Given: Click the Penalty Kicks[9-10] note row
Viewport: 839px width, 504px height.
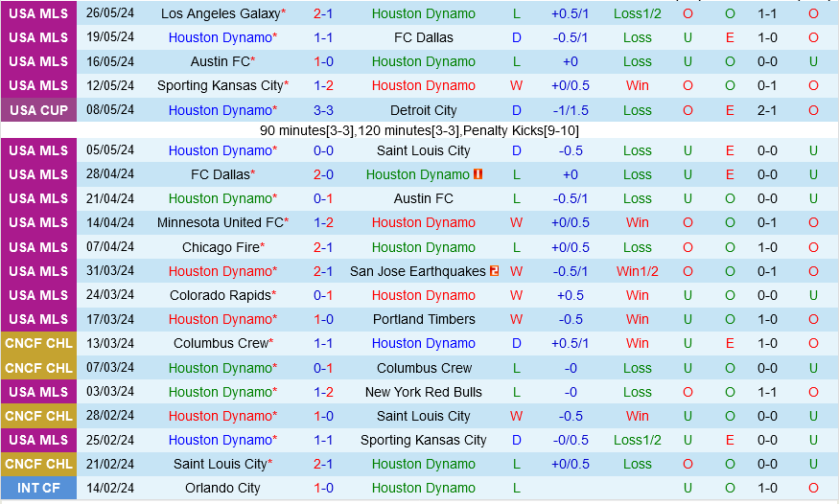Looking at the screenshot, I should [419, 130].
